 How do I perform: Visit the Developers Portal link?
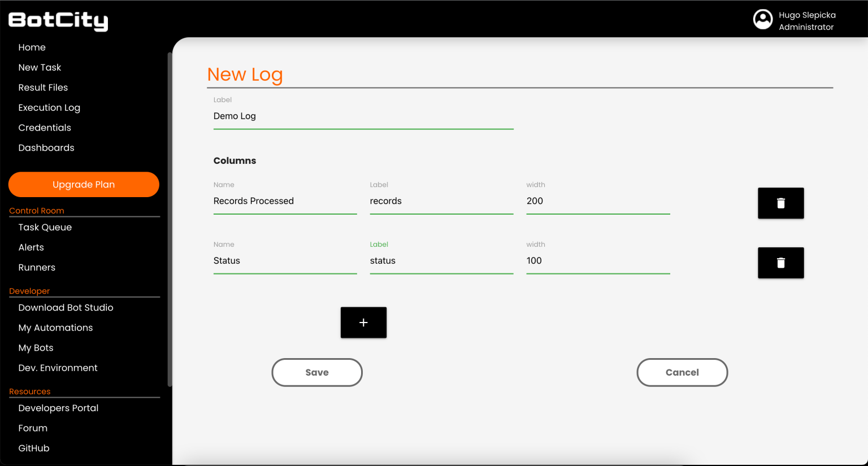[x=58, y=408]
